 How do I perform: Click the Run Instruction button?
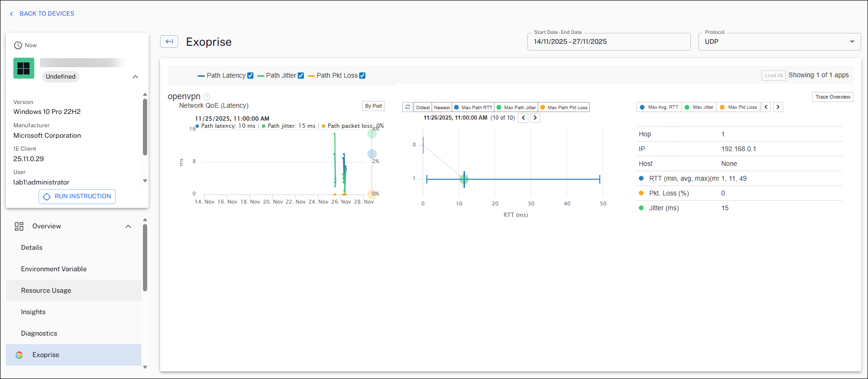click(77, 196)
